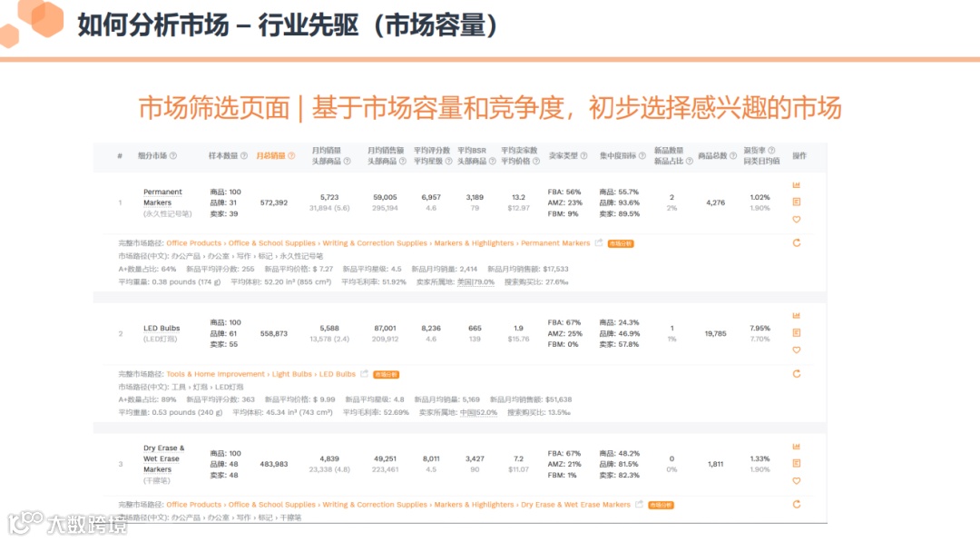Follow Office Products link in Permanent Markers path
The width and height of the screenshot is (980, 542).
[194, 243]
